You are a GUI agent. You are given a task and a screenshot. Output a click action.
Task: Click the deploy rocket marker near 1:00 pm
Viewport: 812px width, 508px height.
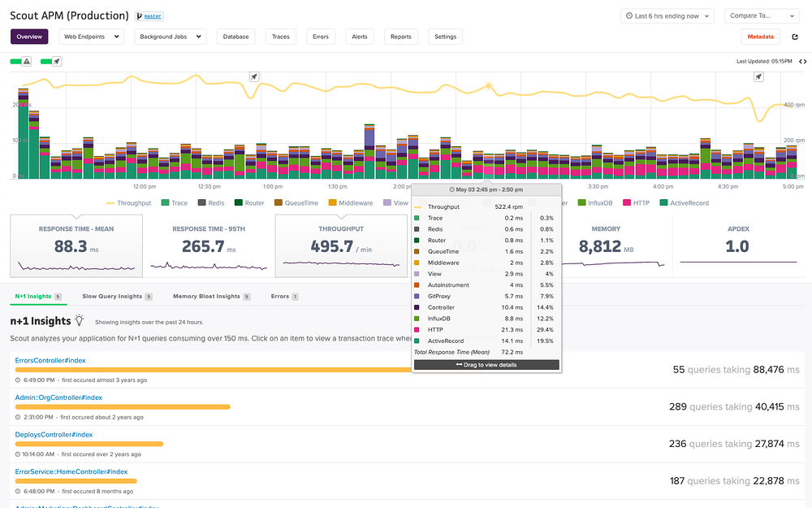pyautogui.click(x=253, y=76)
